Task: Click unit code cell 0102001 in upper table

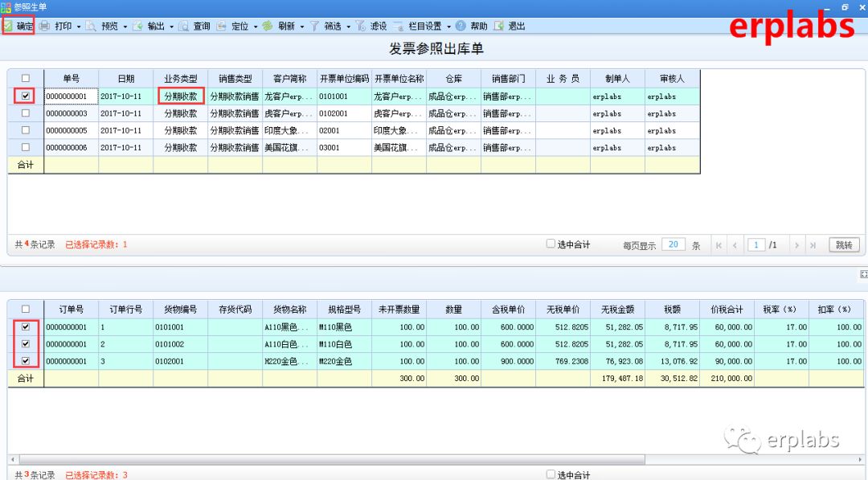Action: (x=344, y=113)
